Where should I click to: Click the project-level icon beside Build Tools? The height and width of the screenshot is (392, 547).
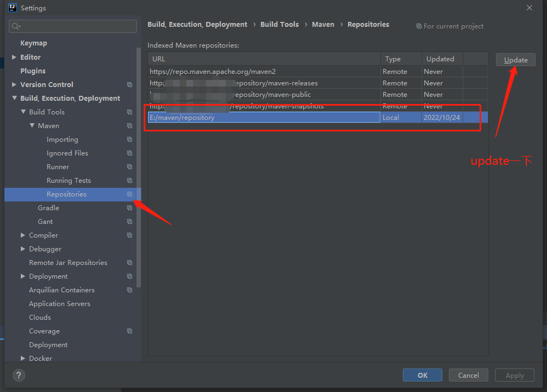[x=129, y=112]
